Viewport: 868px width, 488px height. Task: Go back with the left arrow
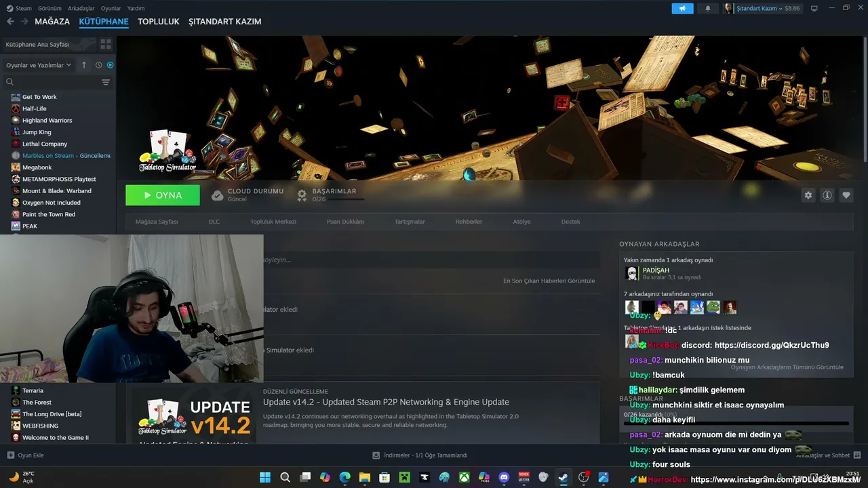(x=10, y=22)
